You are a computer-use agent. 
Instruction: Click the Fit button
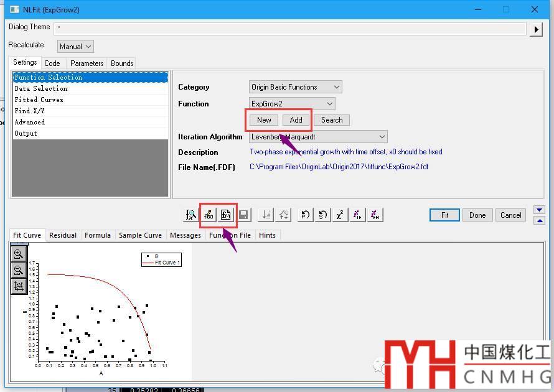pyautogui.click(x=444, y=215)
